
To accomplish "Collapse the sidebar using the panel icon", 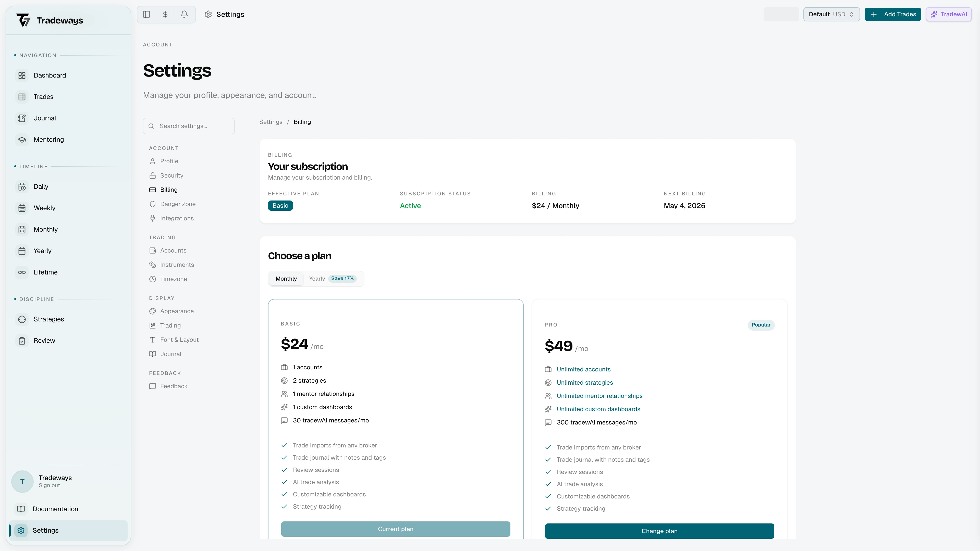I will click(146, 14).
